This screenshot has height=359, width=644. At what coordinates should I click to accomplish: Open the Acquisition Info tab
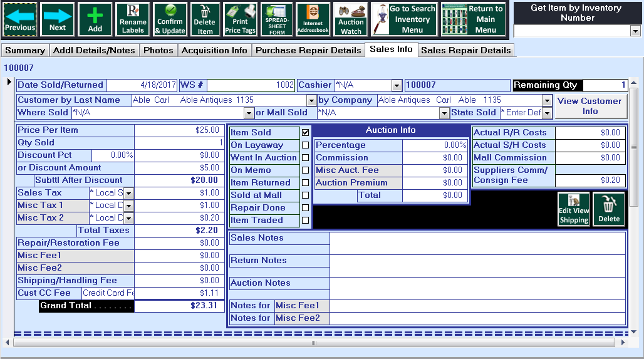click(x=214, y=50)
